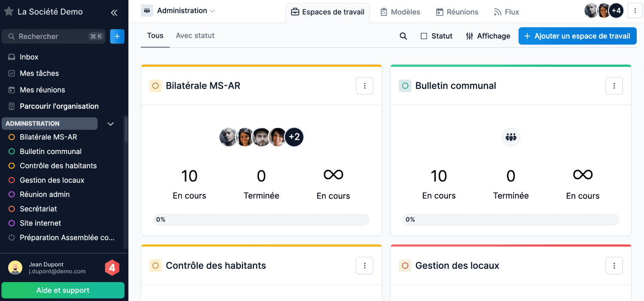
Task: Open the top-right vertical dots menu
Action: 635,11
